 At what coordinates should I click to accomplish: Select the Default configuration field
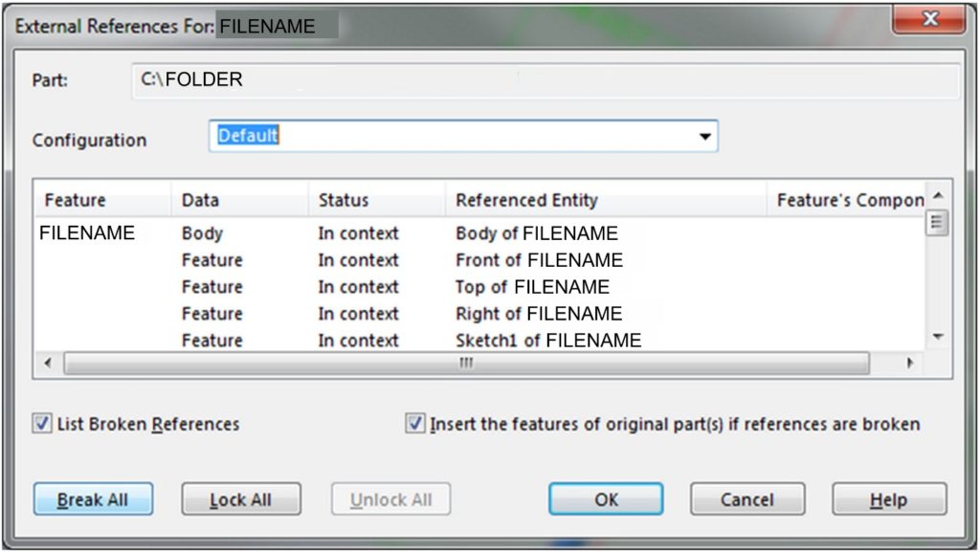click(463, 136)
